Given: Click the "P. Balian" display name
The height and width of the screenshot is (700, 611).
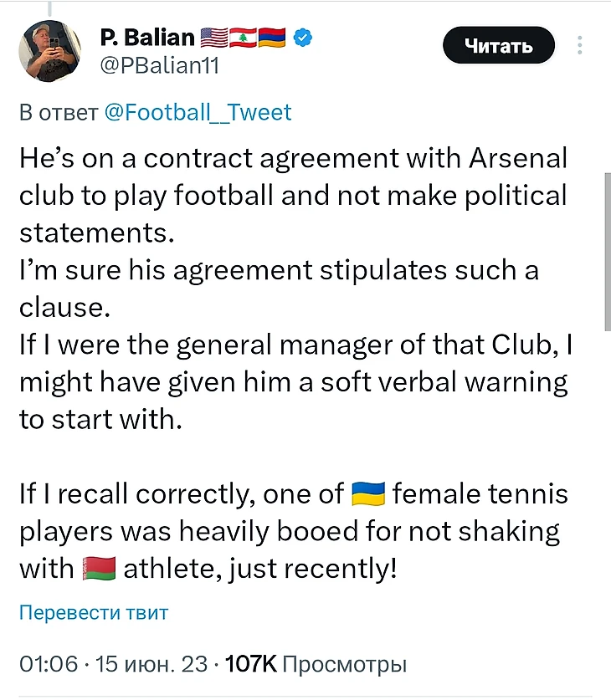Looking at the screenshot, I should click(146, 37).
